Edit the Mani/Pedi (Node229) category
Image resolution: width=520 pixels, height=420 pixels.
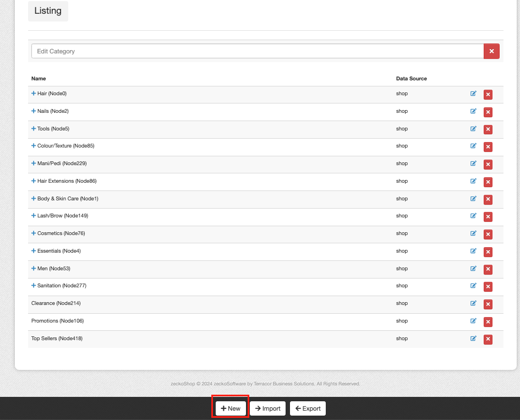pos(473,163)
